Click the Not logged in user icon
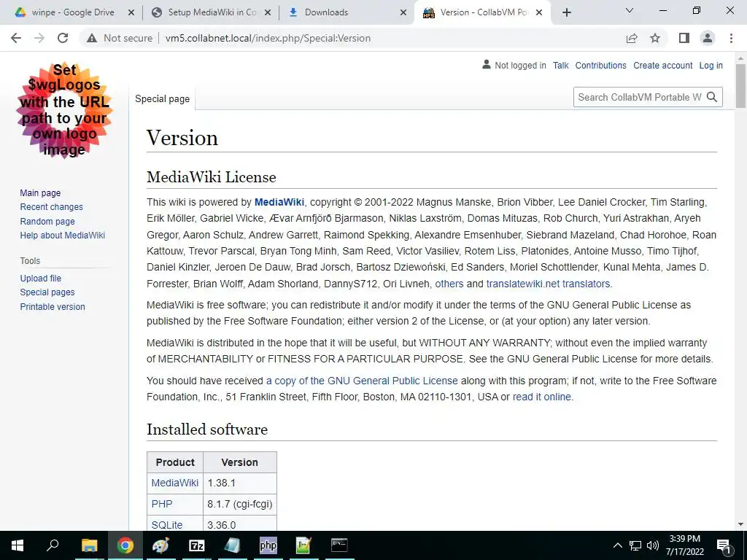Screen dimensions: 747x560 coord(486,64)
